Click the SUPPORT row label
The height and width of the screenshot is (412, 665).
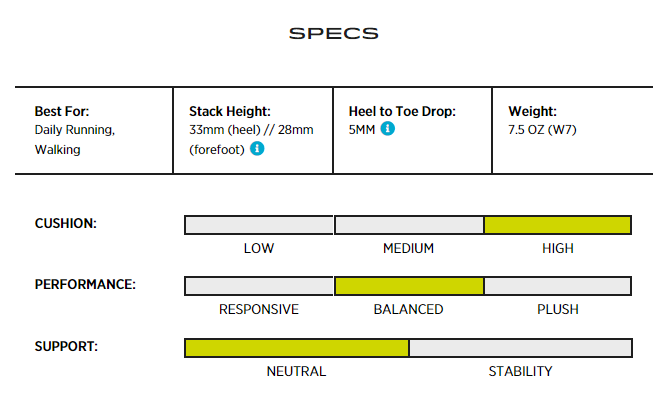coord(65,347)
